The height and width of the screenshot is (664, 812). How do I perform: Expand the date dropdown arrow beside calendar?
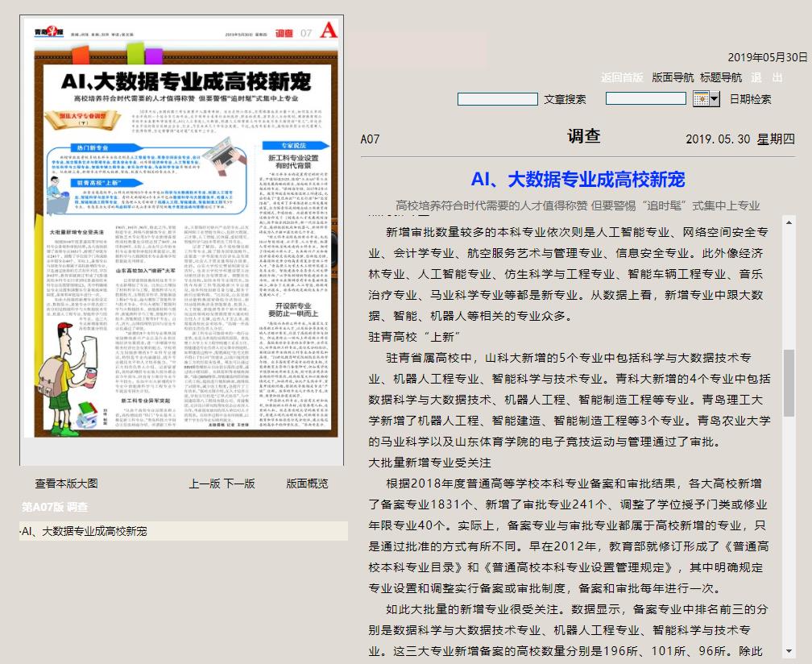715,99
